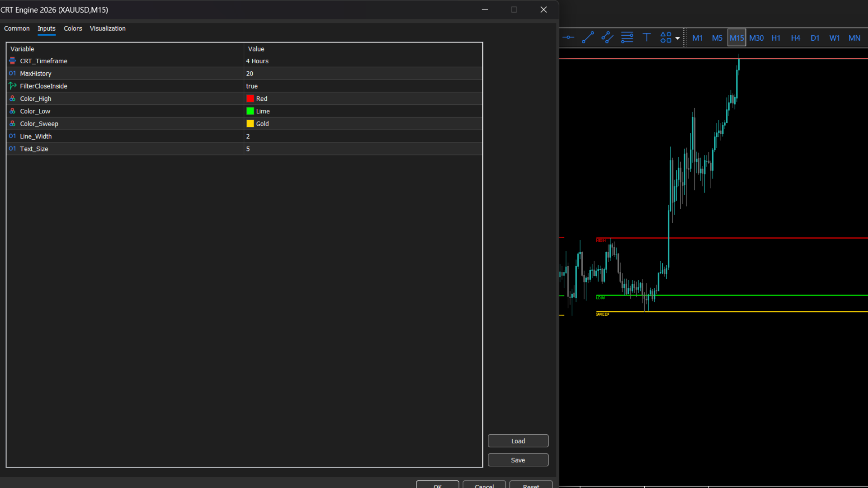Switch to the Colors tab
868x488 pixels.
(x=73, y=28)
